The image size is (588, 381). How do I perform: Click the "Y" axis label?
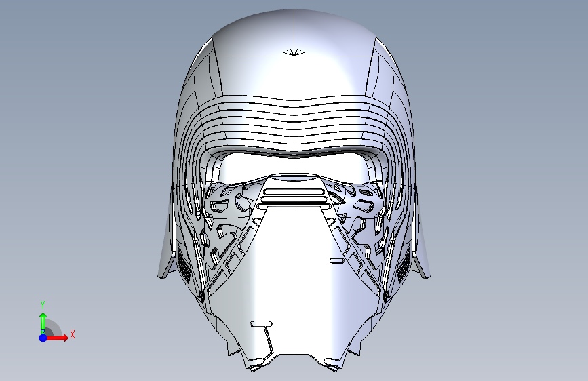coord(43,305)
